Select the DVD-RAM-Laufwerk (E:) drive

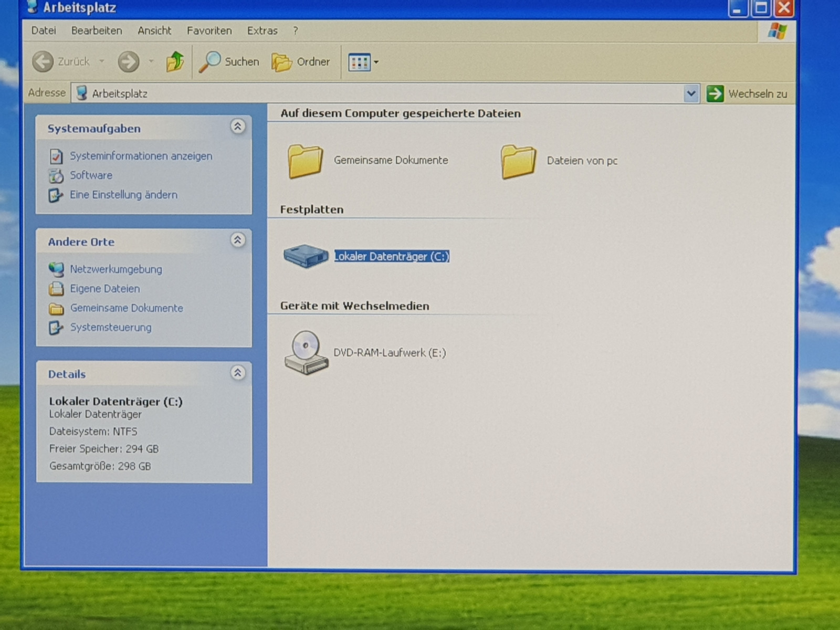point(306,352)
